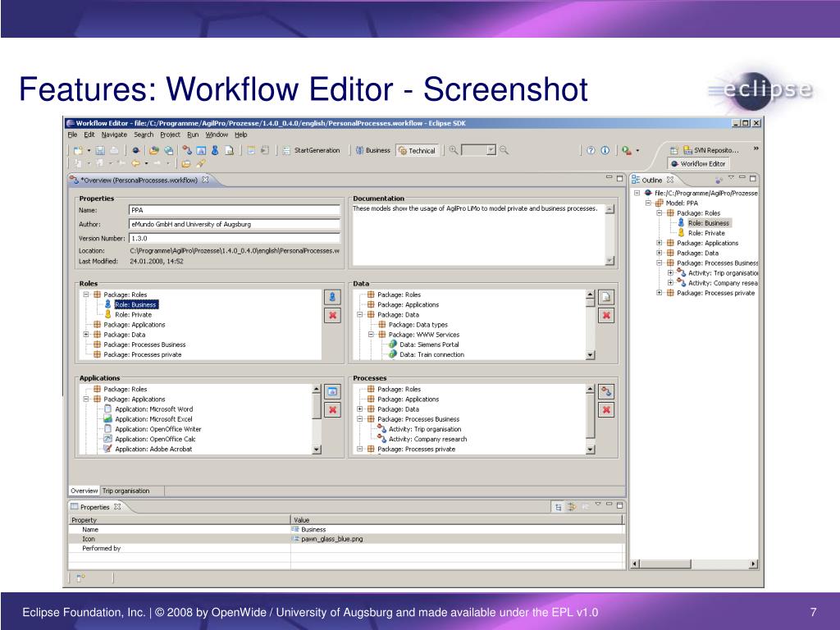Click the Open Perspective icon
Image resolution: width=840 pixels, height=630 pixels.
pos(674,151)
